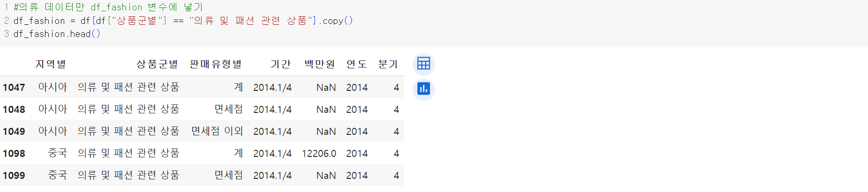Click NaN value in row 1048
This screenshot has height=192, width=868.
(326, 110)
